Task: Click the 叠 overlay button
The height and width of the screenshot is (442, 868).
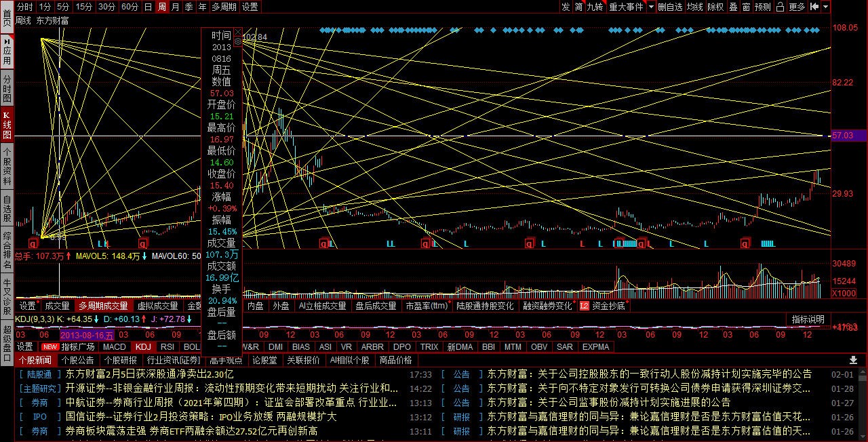Action: pyautogui.click(x=733, y=7)
